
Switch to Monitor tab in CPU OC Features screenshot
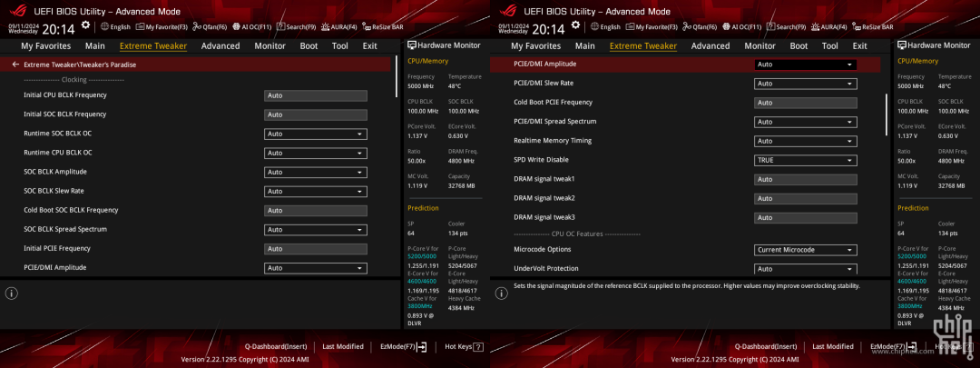[760, 45]
